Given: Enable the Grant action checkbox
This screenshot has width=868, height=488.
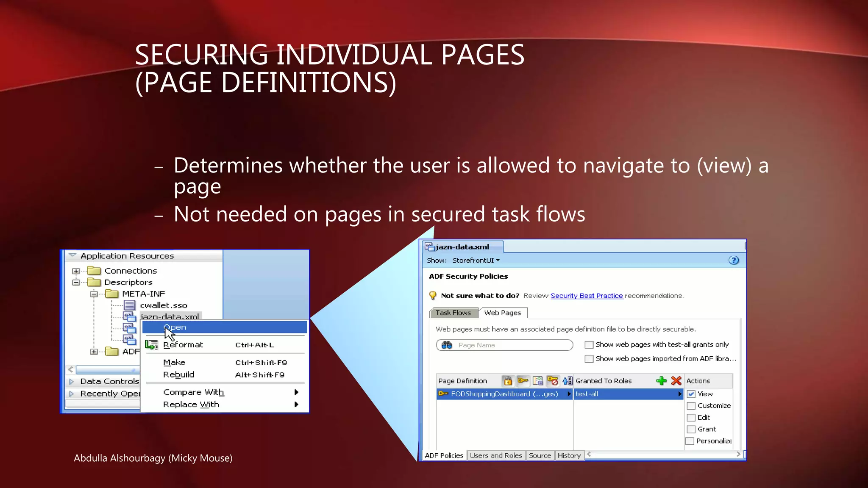Looking at the screenshot, I should click(691, 429).
